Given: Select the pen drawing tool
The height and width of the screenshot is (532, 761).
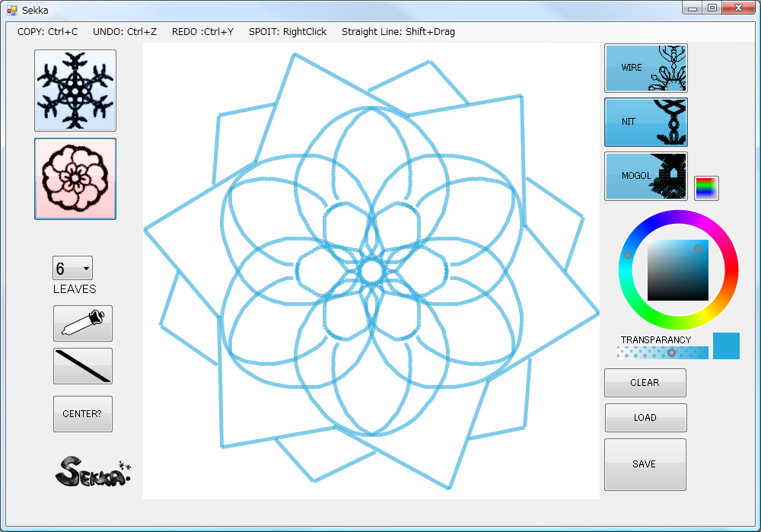Looking at the screenshot, I should point(82,323).
